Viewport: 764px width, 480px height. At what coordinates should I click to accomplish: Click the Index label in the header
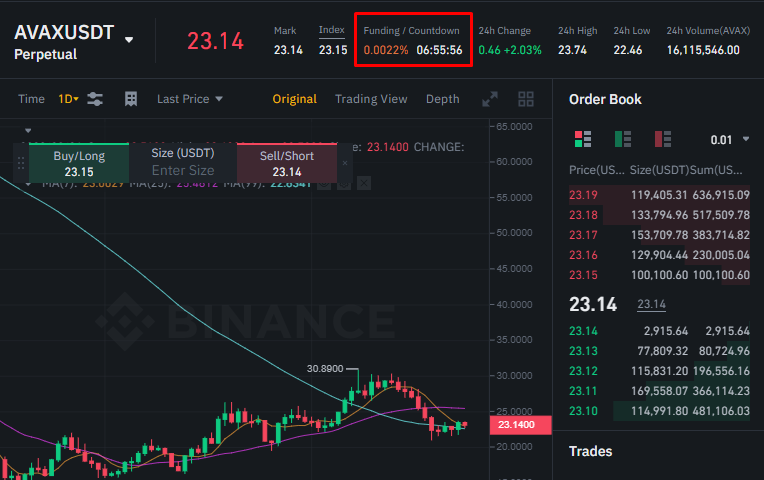point(331,30)
